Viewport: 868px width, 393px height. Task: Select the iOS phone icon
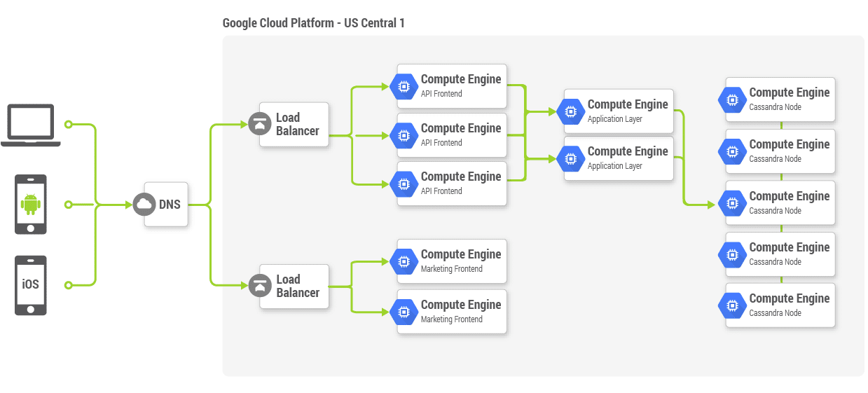(31, 285)
